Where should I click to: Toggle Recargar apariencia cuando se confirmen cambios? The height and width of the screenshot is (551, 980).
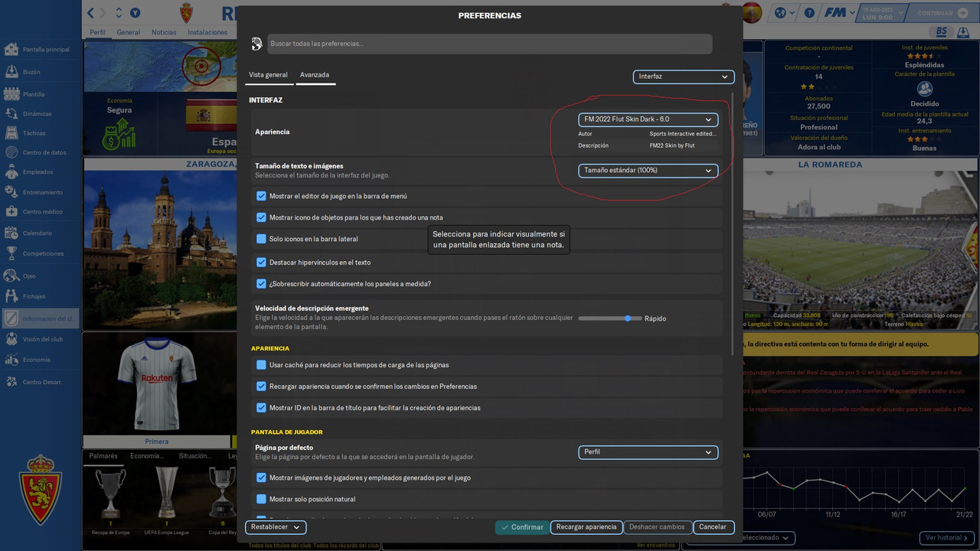pos(261,386)
